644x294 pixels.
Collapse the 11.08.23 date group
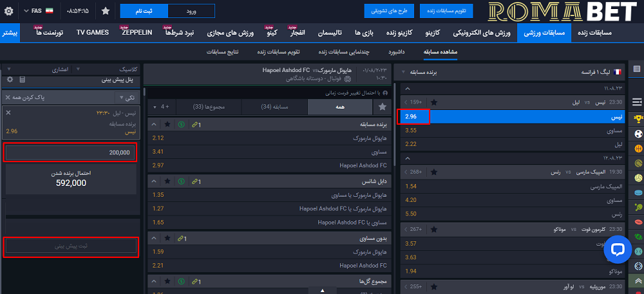click(x=406, y=89)
